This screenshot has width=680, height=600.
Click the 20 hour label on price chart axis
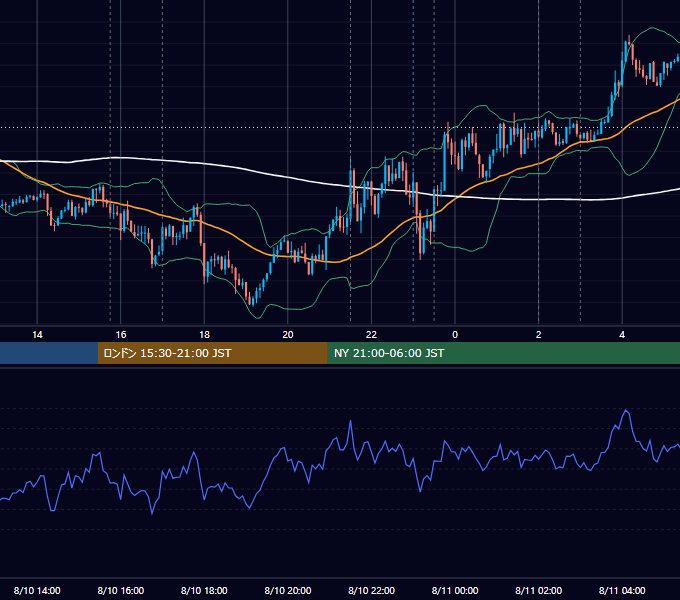coord(288,335)
